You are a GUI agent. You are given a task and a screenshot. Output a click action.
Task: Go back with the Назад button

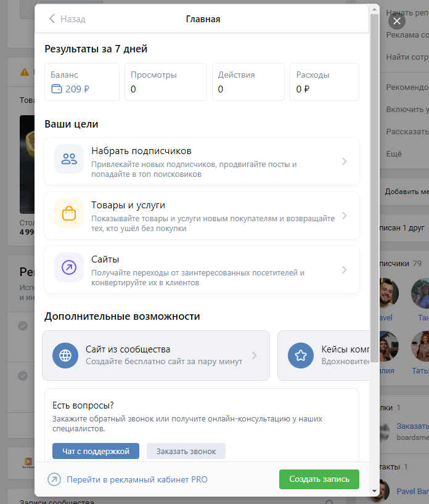coord(67,19)
